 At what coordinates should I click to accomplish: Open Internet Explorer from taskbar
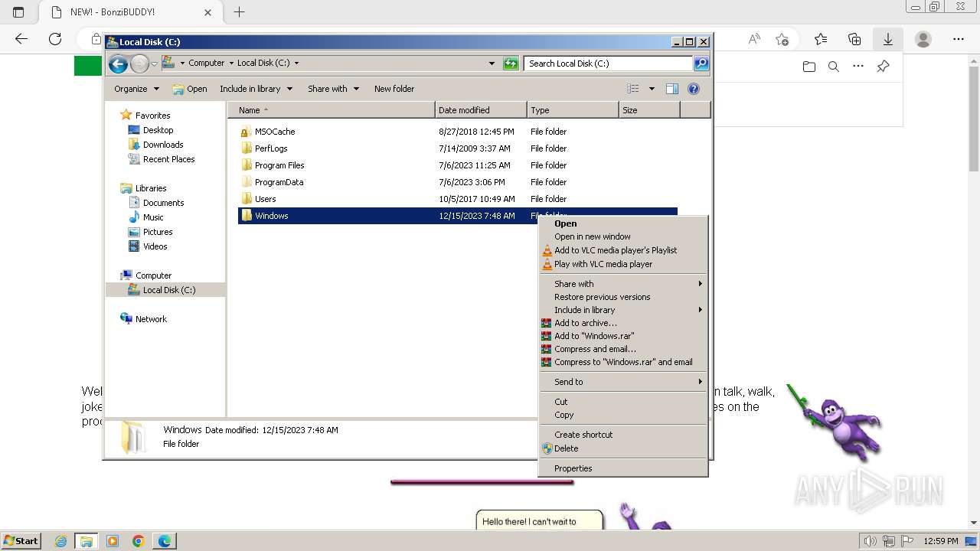click(60, 541)
